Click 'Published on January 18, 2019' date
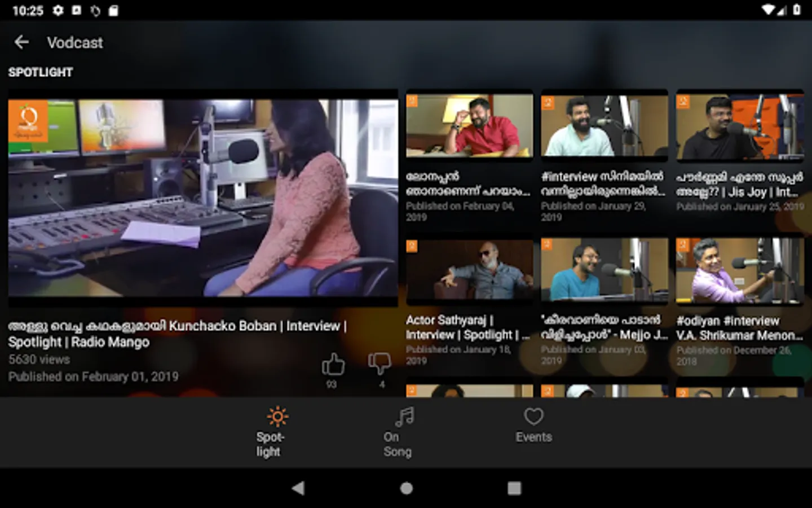The image size is (812, 508). pos(458,354)
